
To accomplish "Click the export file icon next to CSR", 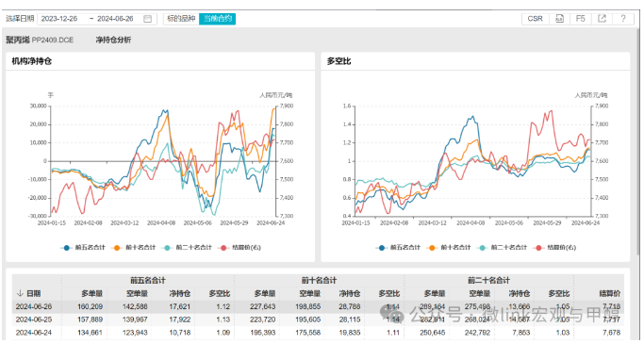I will point(559,19).
